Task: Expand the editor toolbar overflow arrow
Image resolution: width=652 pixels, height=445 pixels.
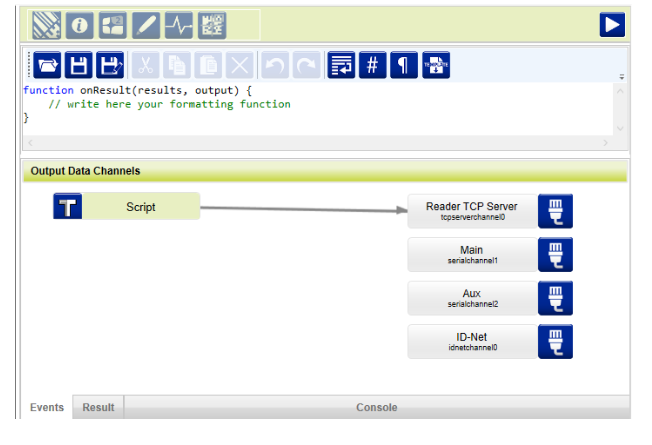Action: click(x=621, y=77)
